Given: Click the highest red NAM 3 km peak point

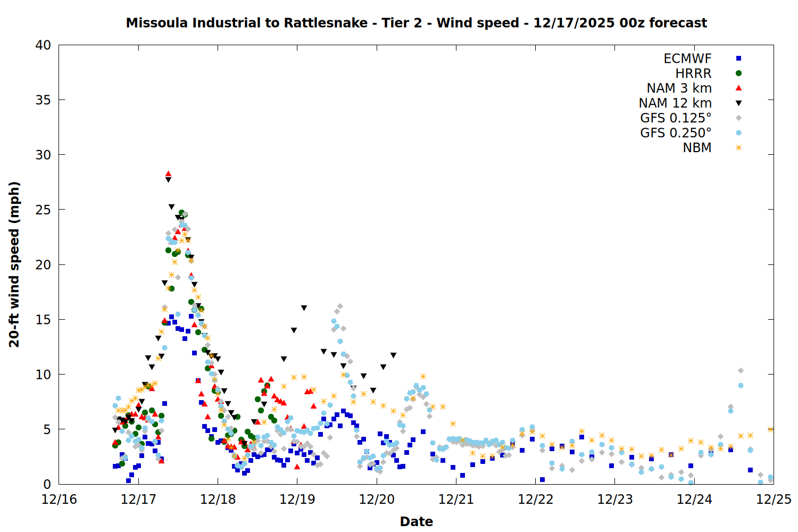Looking at the screenshot, I should point(168,173).
